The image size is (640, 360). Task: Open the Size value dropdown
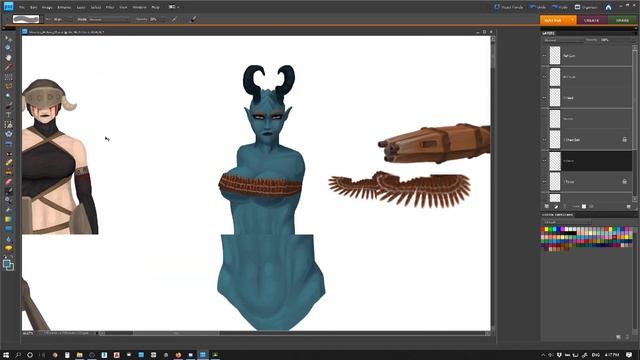63,19
